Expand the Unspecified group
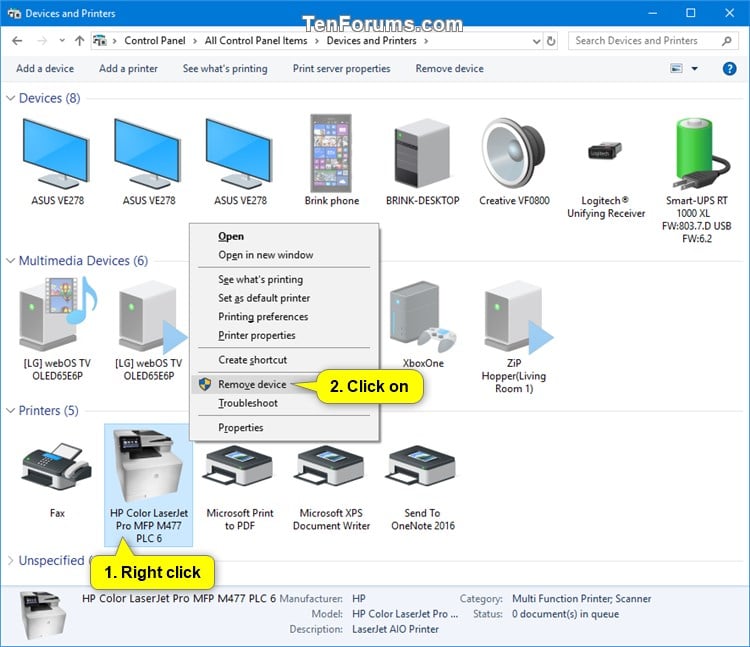 (x=10, y=560)
